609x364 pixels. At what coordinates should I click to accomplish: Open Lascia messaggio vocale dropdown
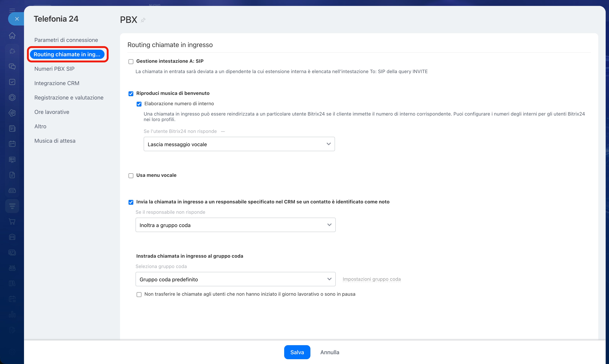(239, 144)
